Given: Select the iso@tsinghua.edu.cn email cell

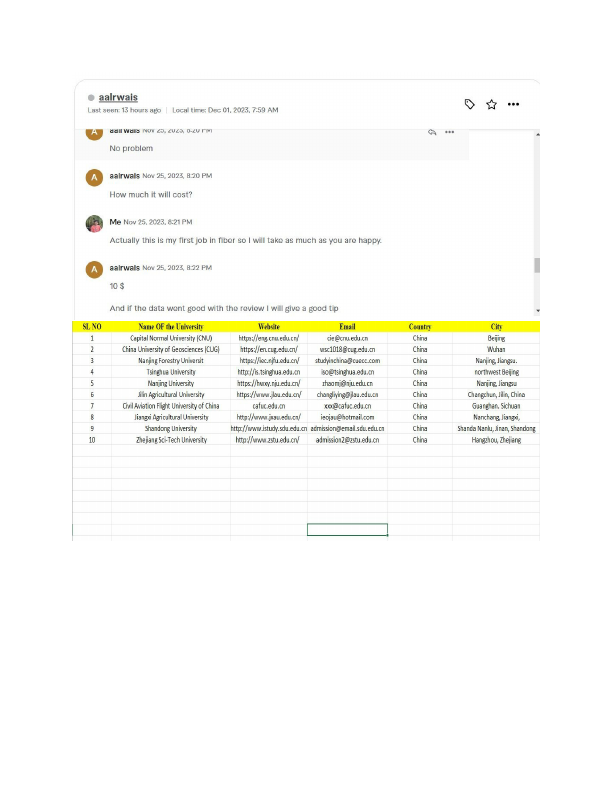Looking at the screenshot, I should [x=347, y=372].
